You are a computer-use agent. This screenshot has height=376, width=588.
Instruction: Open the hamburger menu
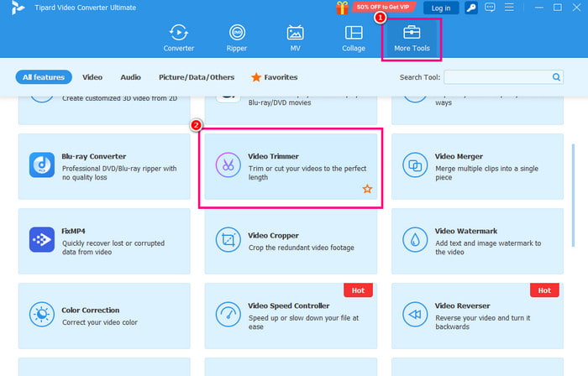(509, 8)
